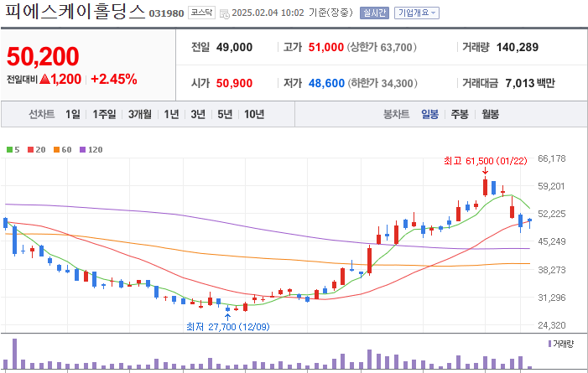Click the 66,178 price axis label

(552, 158)
